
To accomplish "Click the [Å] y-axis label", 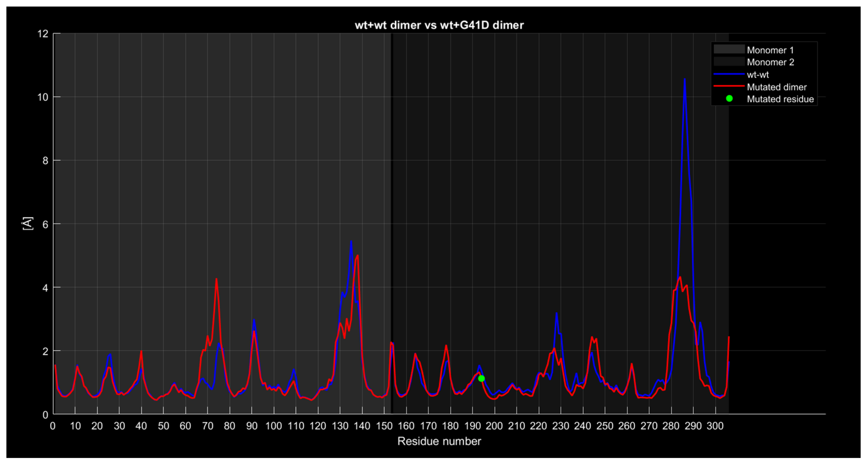I will click(x=28, y=223).
